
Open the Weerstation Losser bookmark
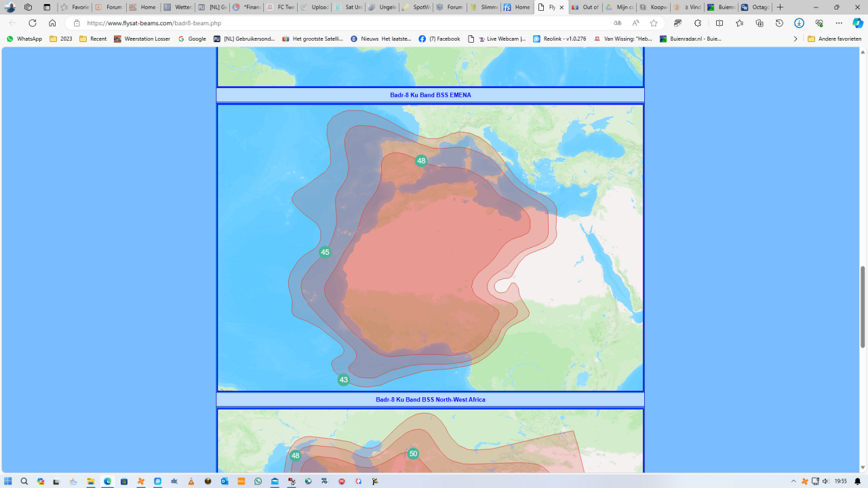(142, 39)
